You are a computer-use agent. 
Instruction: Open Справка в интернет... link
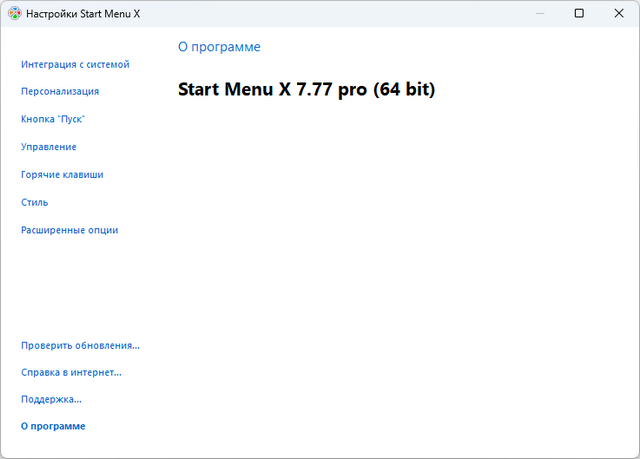coord(71,373)
